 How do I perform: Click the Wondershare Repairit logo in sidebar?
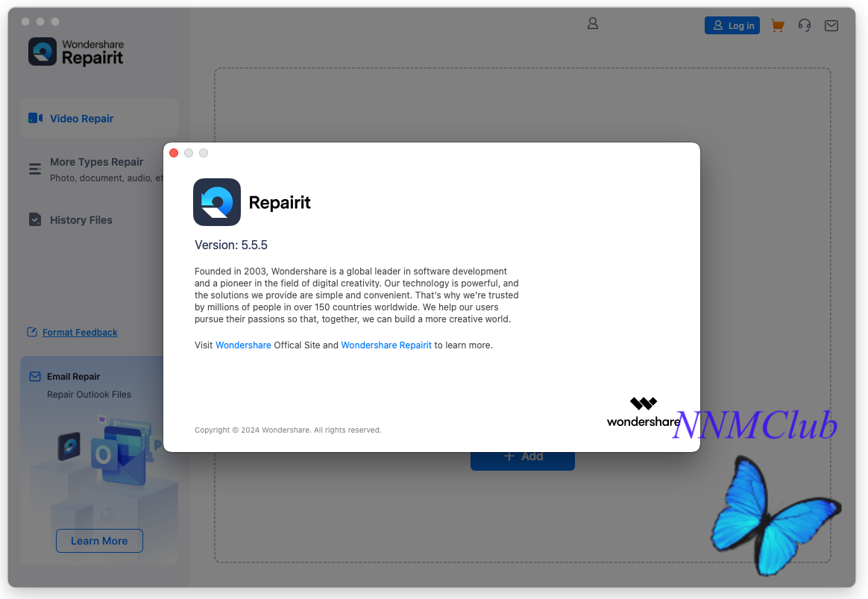tap(76, 52)
